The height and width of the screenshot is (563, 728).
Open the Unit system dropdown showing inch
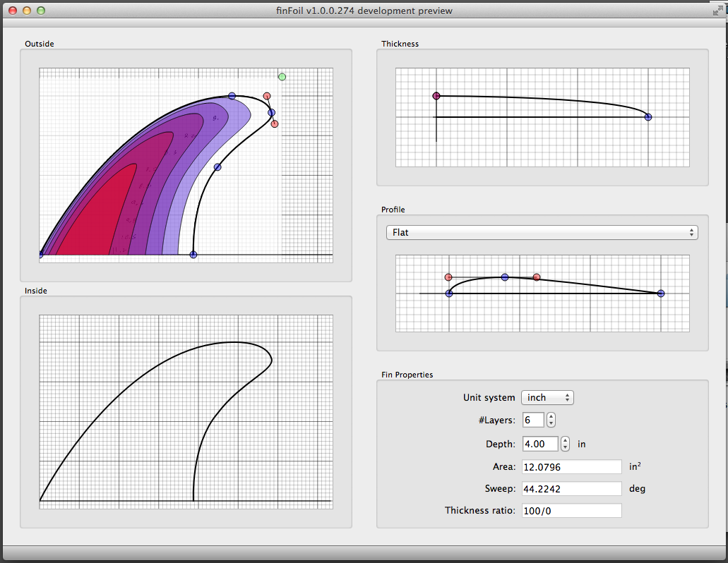coord(547,397)
